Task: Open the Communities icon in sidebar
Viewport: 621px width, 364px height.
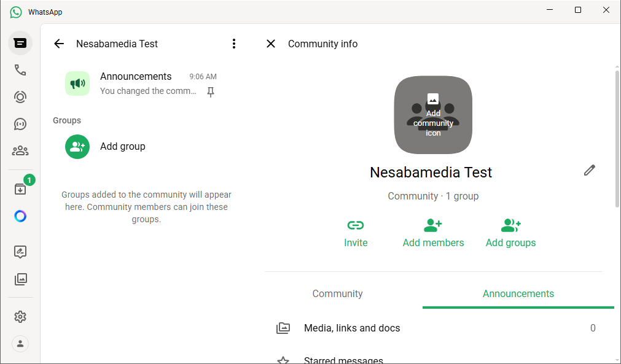Action: (x=20, y=150)
